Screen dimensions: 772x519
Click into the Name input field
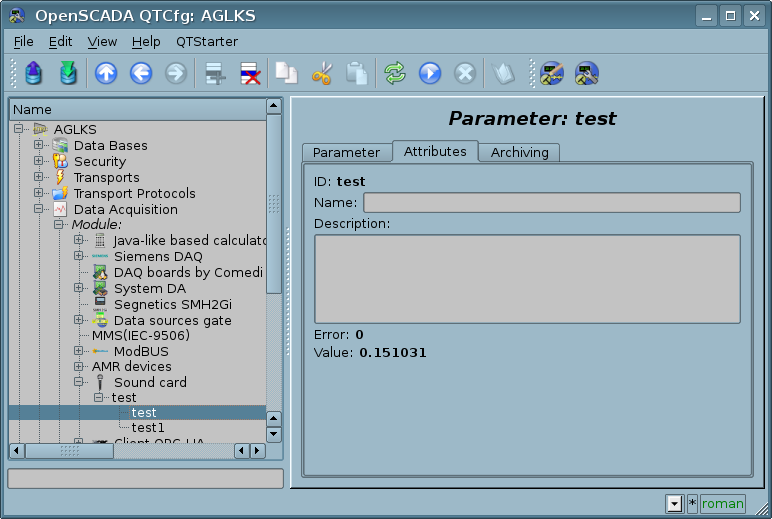pyautogui.click(x=551, y=203)
